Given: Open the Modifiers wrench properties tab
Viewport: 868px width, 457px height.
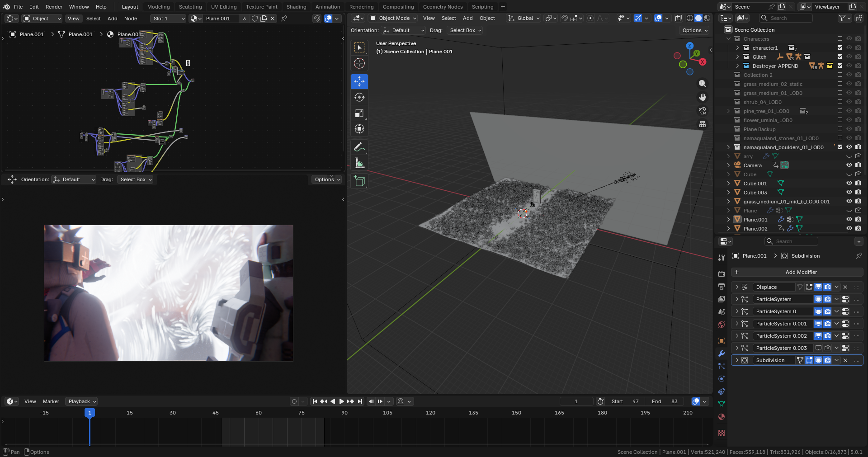Looking at the screenshot, I should [722, 353].
